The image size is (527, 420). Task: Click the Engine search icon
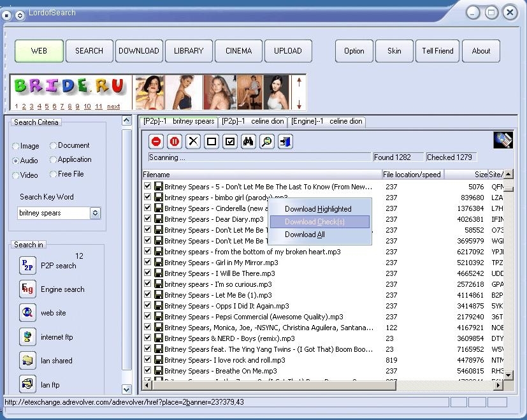point(27,289)
